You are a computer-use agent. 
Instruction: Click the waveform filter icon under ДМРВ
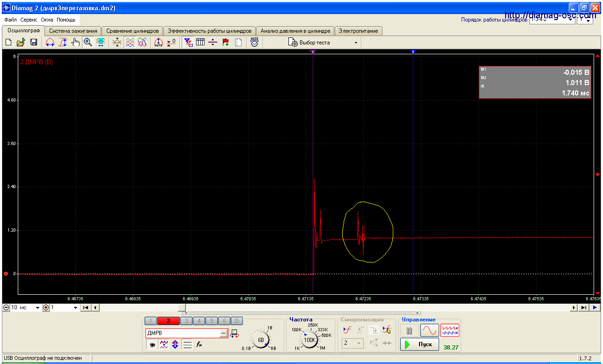coord(163,344)
